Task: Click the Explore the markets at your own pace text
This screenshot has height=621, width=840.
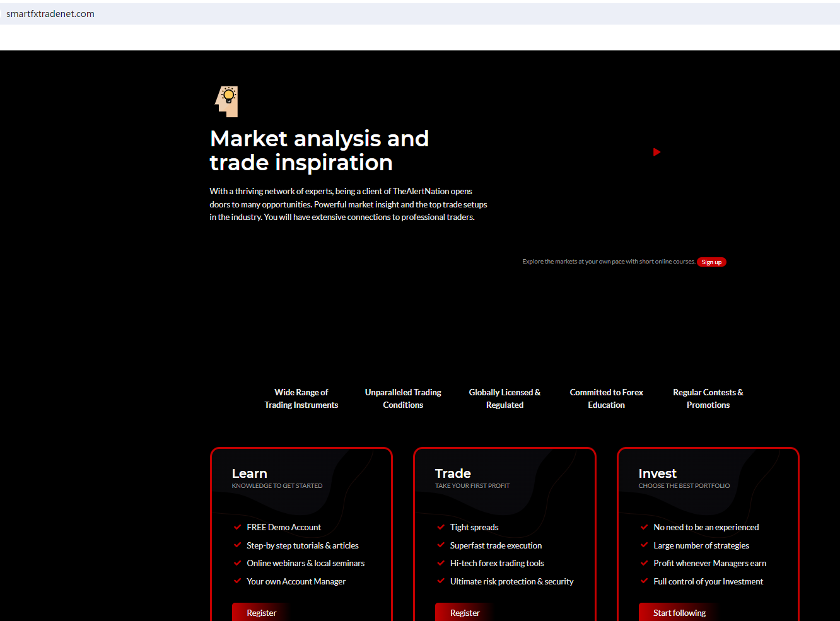Action: [x=609, y=262]
